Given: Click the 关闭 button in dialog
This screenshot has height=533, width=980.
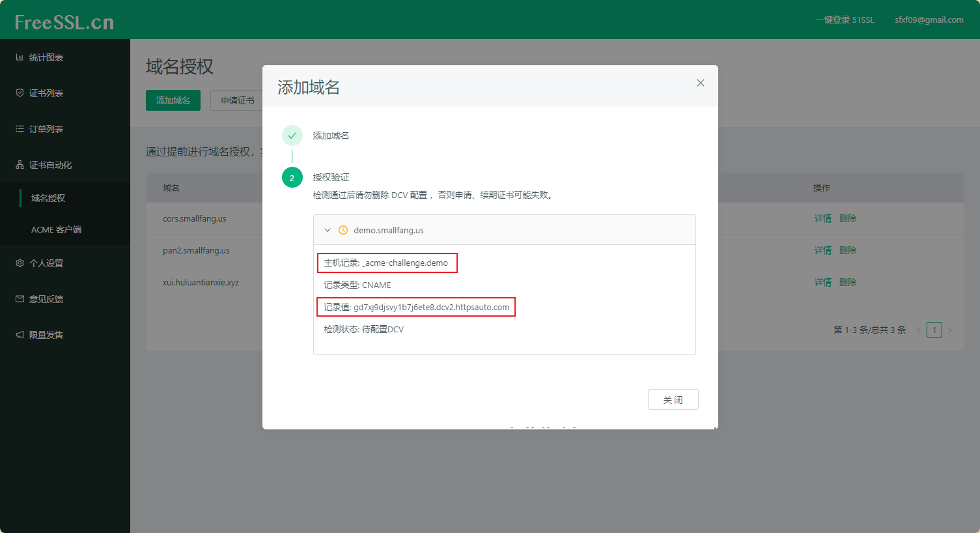Looking at the screenshot, I should tap(673, 399).
